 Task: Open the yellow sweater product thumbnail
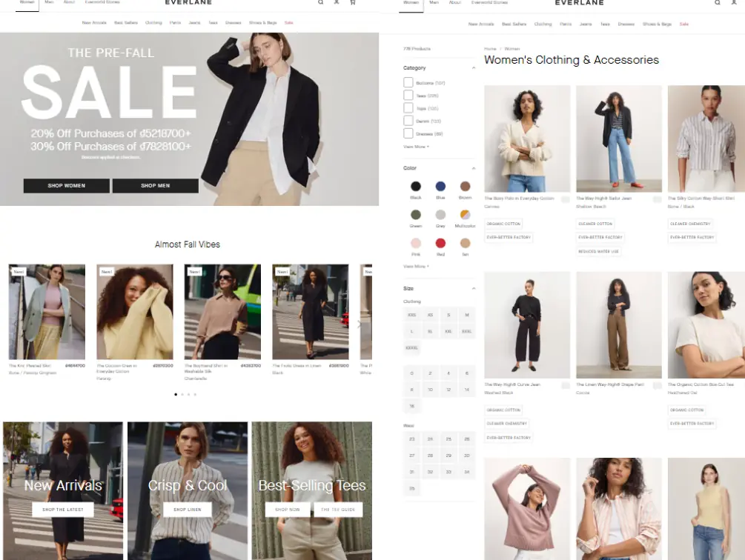[135, 312]
